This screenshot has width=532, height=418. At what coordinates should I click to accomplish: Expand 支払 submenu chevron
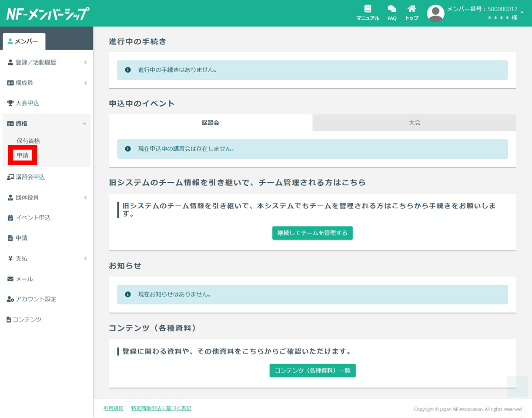[x=85, y=258]
